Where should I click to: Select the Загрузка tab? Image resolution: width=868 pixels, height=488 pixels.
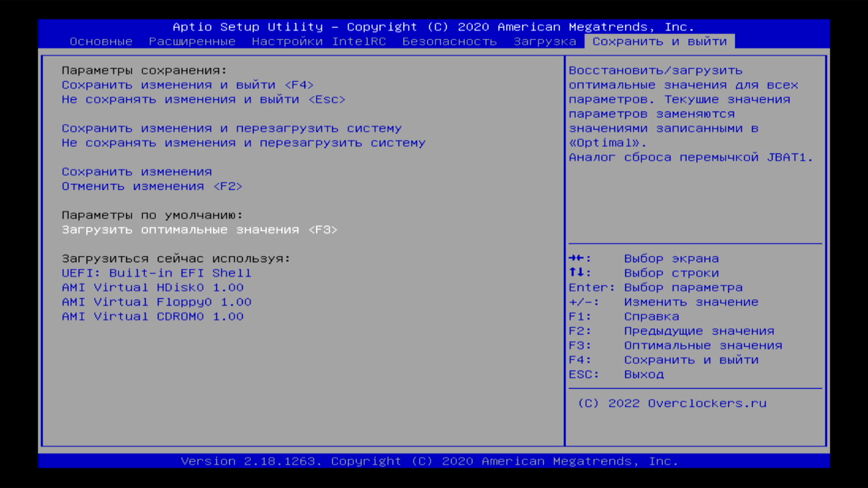coord(545,42)
